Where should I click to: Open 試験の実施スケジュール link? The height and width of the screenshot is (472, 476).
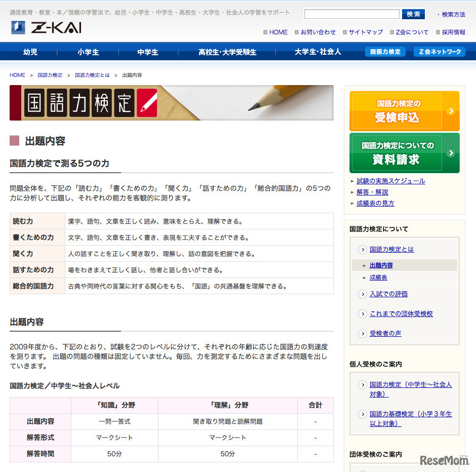coord(391,181)
